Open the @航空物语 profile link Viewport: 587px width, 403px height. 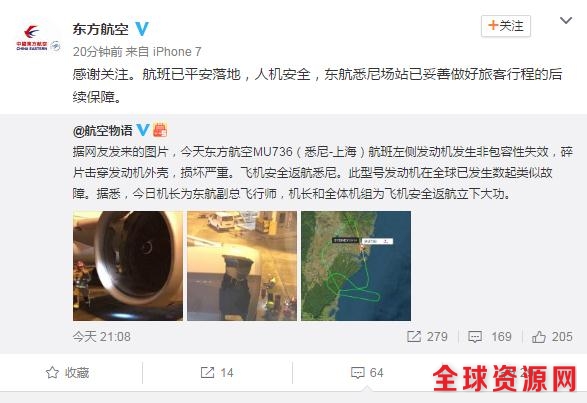click(x=103, y=130)
